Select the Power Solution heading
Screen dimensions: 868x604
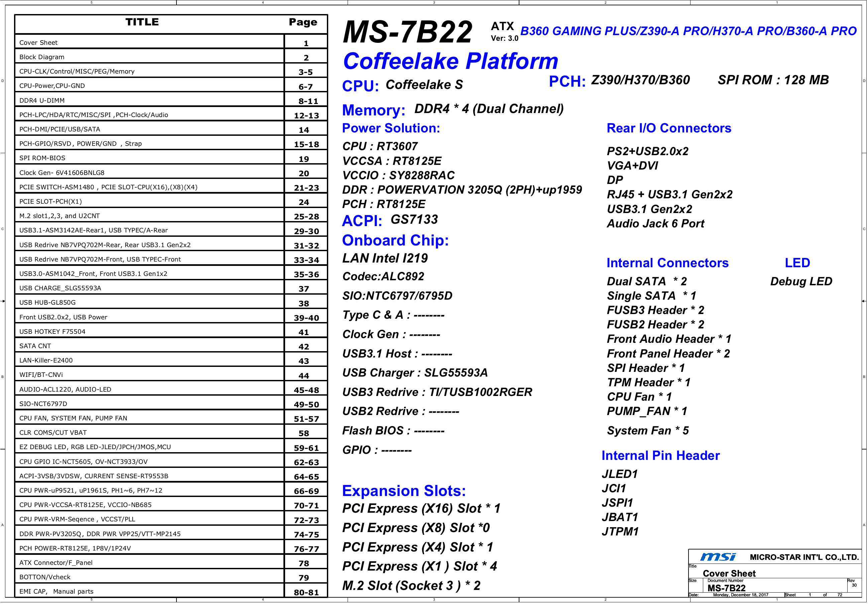point(391,128)
